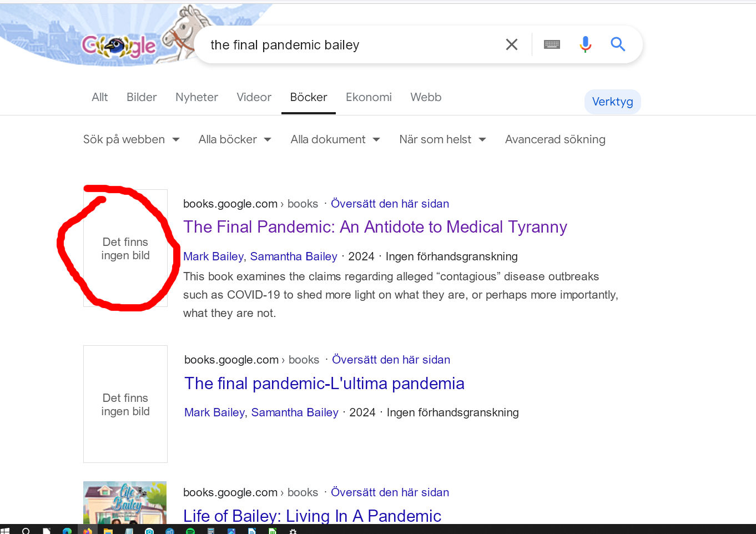Click the Verktyg button

(612, 102)
